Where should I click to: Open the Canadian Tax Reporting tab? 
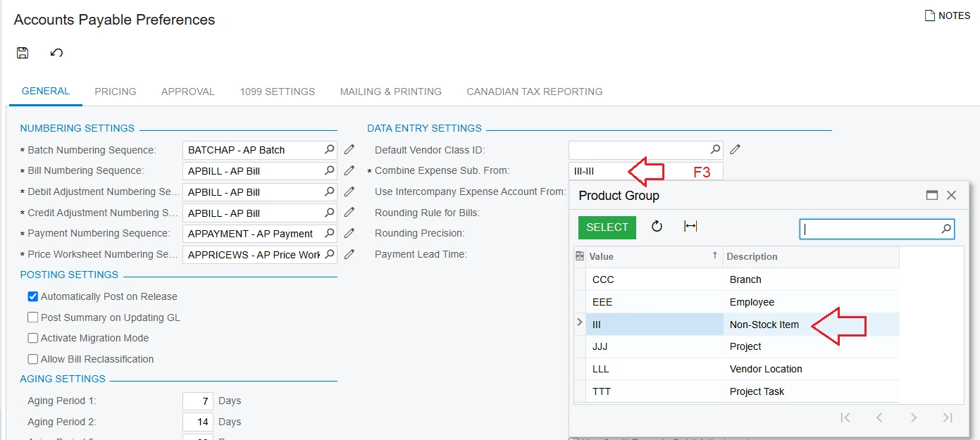click(x=535, y=92)
